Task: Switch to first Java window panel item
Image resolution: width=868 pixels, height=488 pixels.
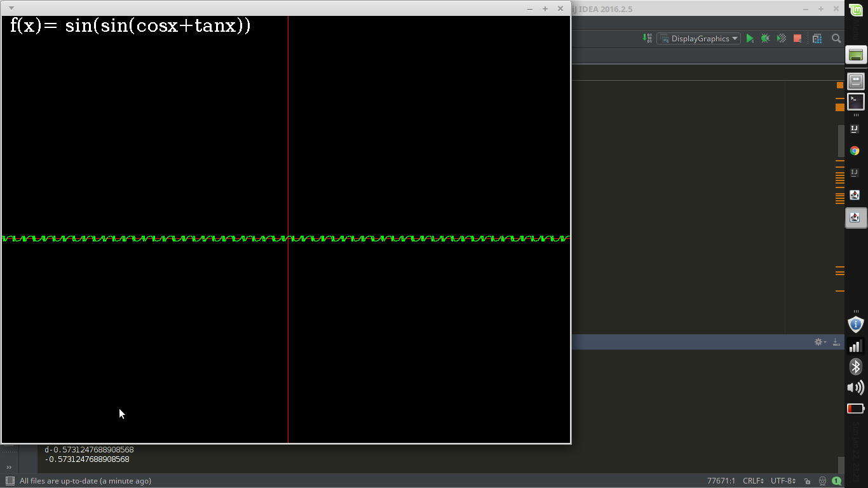Action: coord(855,195)
